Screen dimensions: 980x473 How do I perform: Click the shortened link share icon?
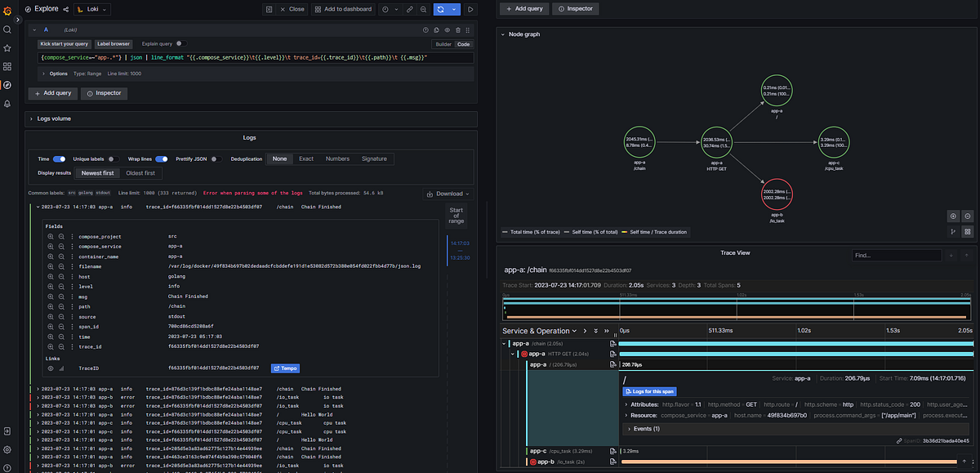(x=408, y=9)
